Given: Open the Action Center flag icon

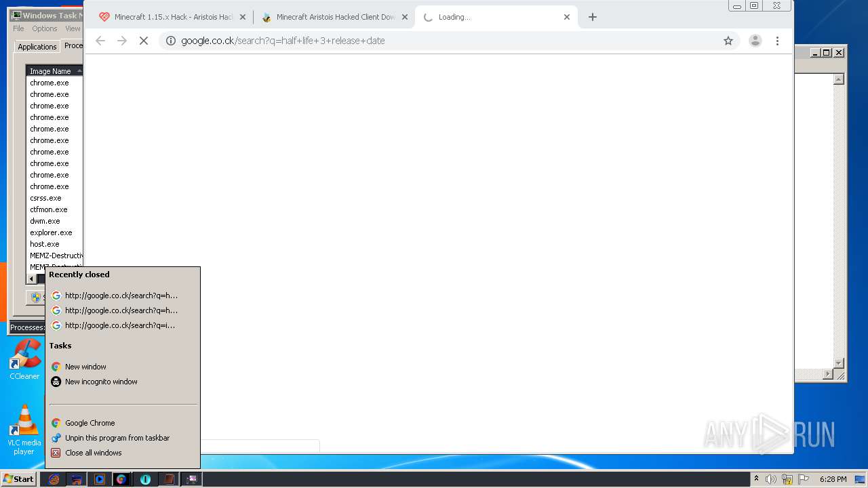Looking at the screenshot, I should pos(803,479).
